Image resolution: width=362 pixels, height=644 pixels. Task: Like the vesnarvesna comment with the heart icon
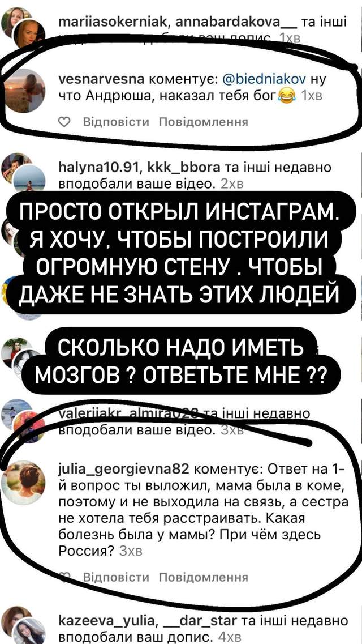click(x=65, y=122)
